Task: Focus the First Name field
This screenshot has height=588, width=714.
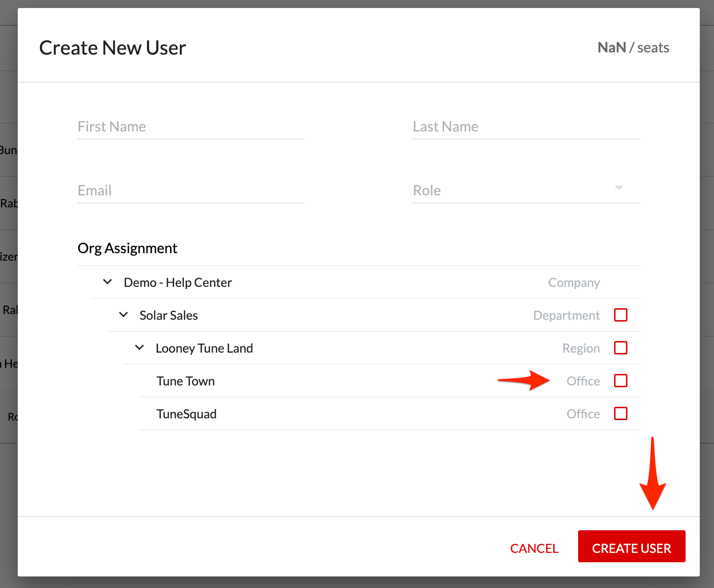Action: 191,127
